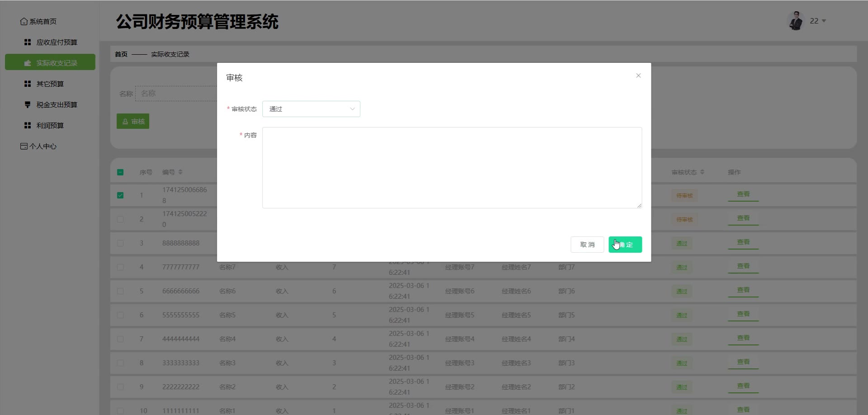Toggle the select-all checkbox in table header

(x=120, y=172)
